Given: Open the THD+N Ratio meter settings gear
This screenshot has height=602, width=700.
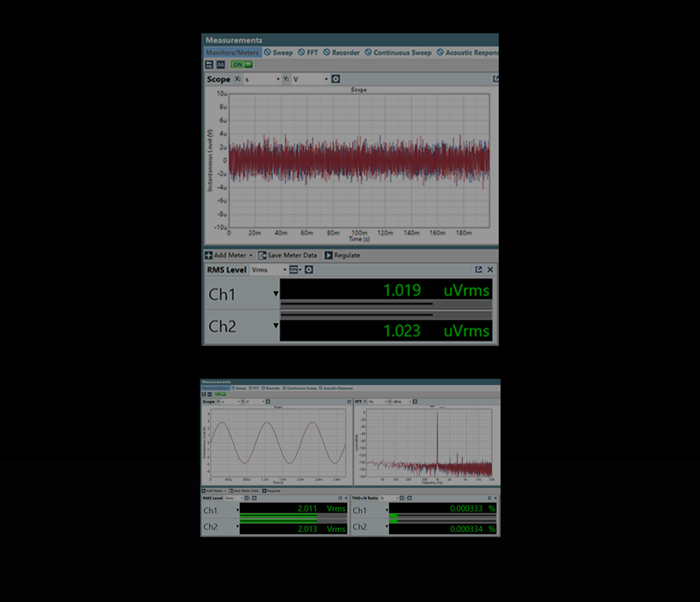Looking at the screenshot, I should pyautogui.click(x=410, y=498).
